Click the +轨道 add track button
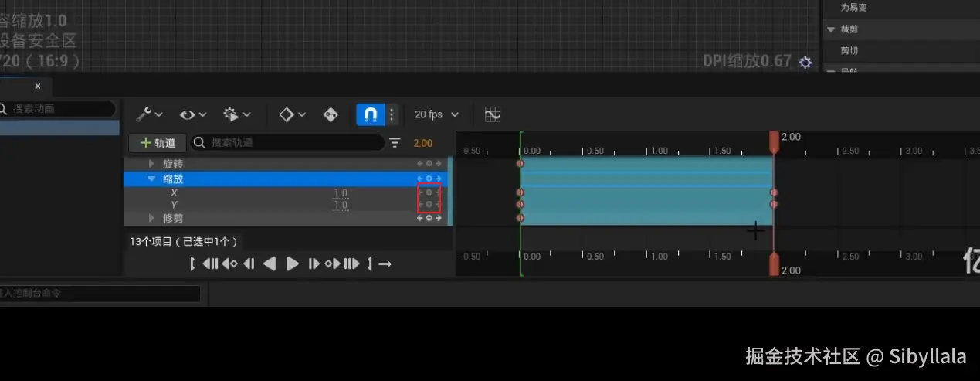 coord(158,143)
